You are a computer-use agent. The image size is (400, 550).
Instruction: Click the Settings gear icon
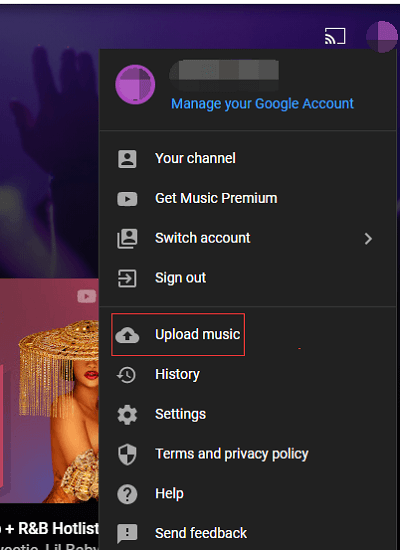[127, 415]
